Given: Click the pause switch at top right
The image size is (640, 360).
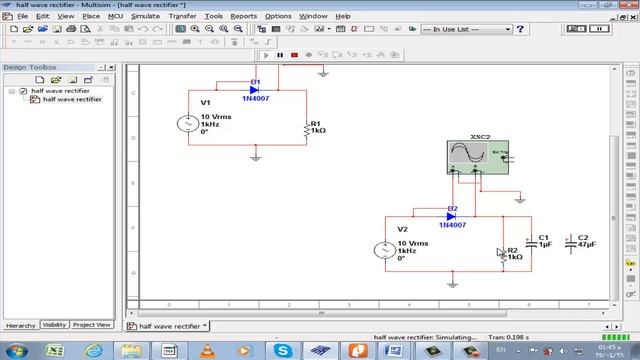Looking at the screenshot, I should tap(599, 29).
